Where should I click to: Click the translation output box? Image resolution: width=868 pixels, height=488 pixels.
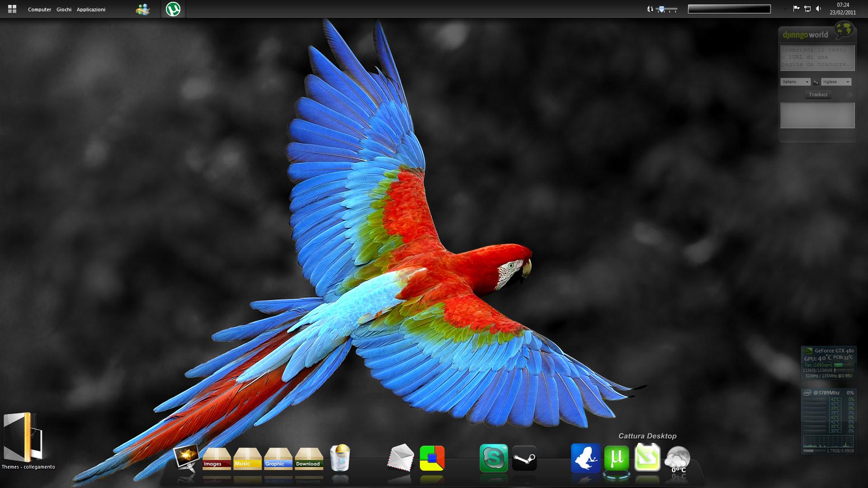pyautogui.click(x=817, y=115)
